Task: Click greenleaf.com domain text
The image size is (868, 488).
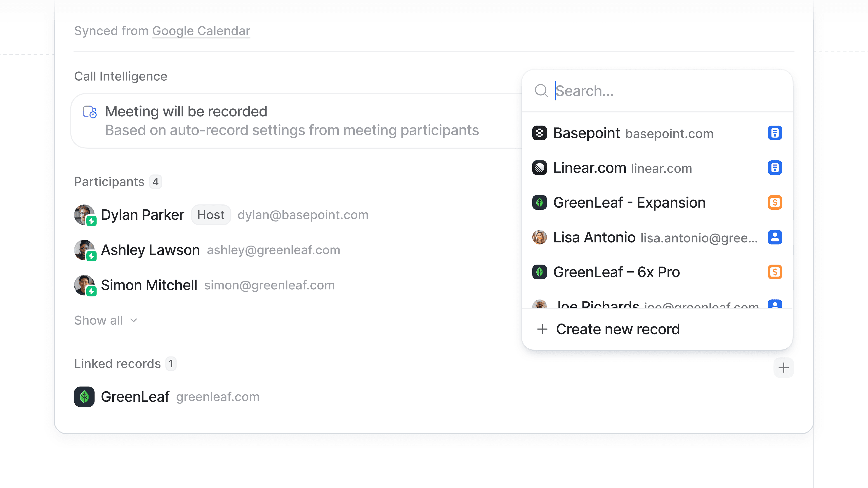Action: point(218,397)
